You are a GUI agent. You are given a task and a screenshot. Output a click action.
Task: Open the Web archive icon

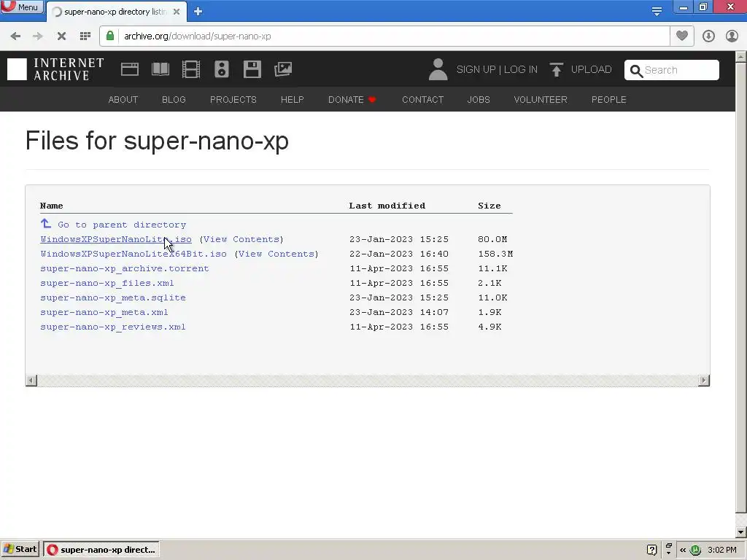tap(130, 69)
